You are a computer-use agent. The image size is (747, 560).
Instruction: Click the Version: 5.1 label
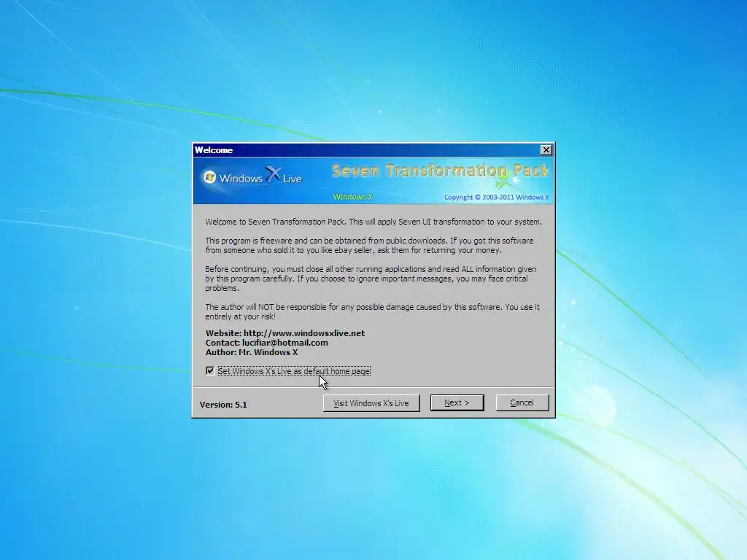coord(223,405)
